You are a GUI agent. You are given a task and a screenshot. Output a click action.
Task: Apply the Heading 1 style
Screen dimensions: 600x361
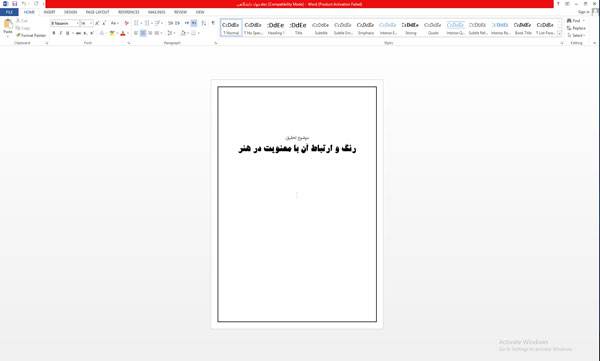click(x=276, y=28)
